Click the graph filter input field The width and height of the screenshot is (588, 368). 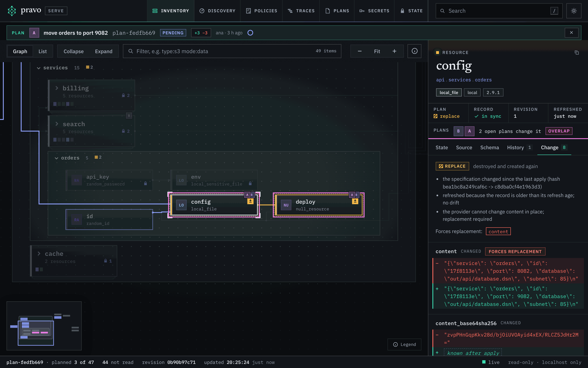click(x=232, y=51)
